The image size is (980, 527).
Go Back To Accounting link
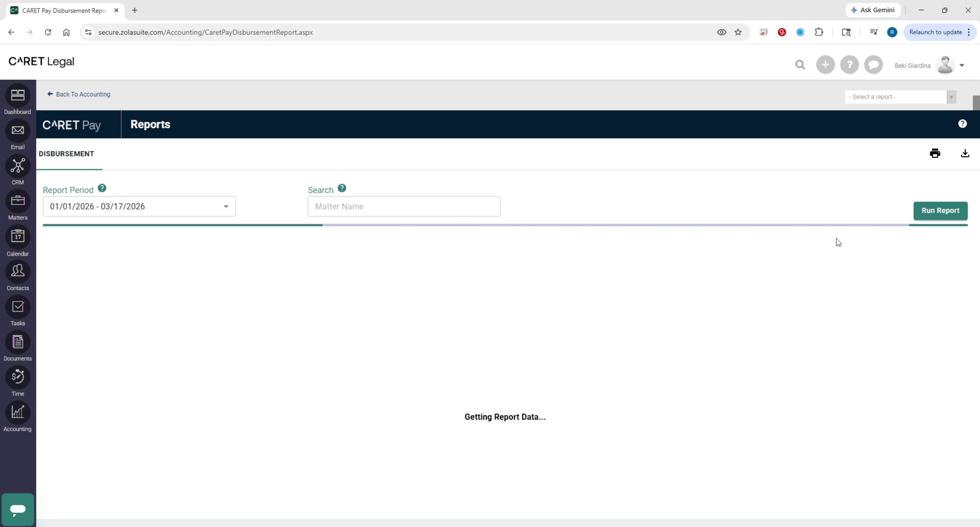click(79, 94)
